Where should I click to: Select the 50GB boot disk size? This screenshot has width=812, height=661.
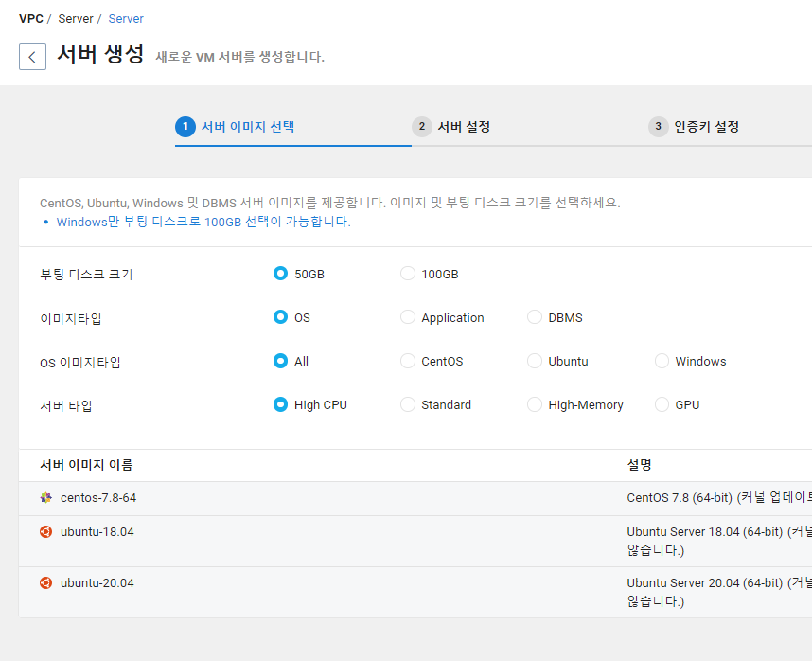[x=280, y=274]
